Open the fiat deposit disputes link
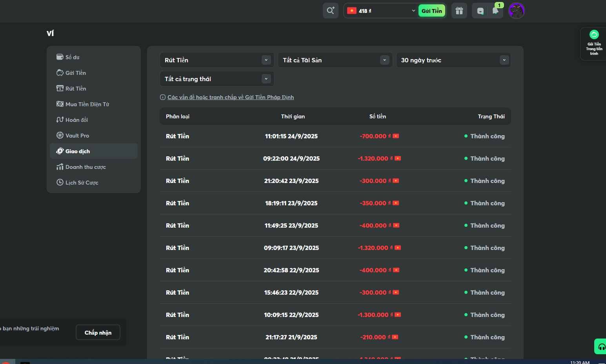Screen dimensions: 606x364 tap(231, 97)
